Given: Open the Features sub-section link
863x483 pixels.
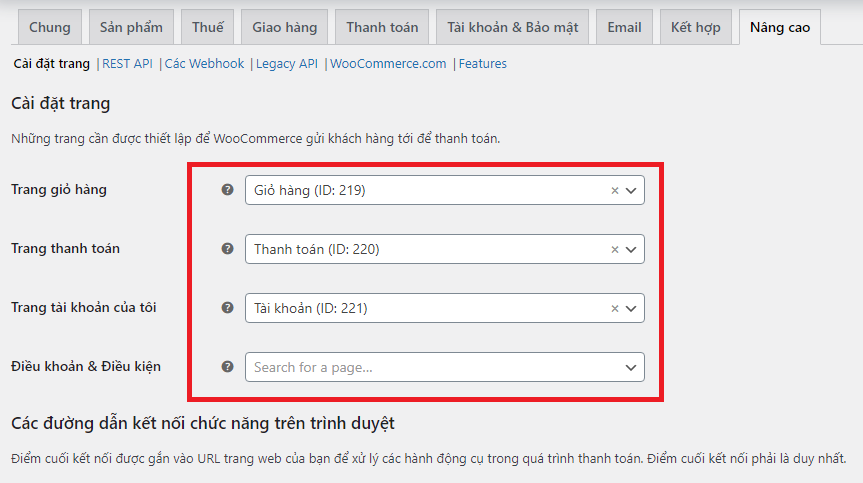Looking at the screenshot, I should pyautogui.click(x=482, y=64).
